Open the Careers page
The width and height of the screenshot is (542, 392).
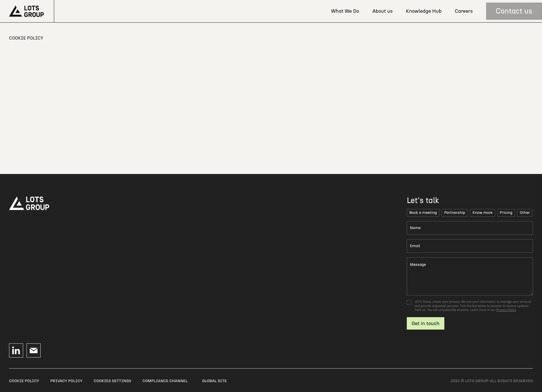pos(464,11)
